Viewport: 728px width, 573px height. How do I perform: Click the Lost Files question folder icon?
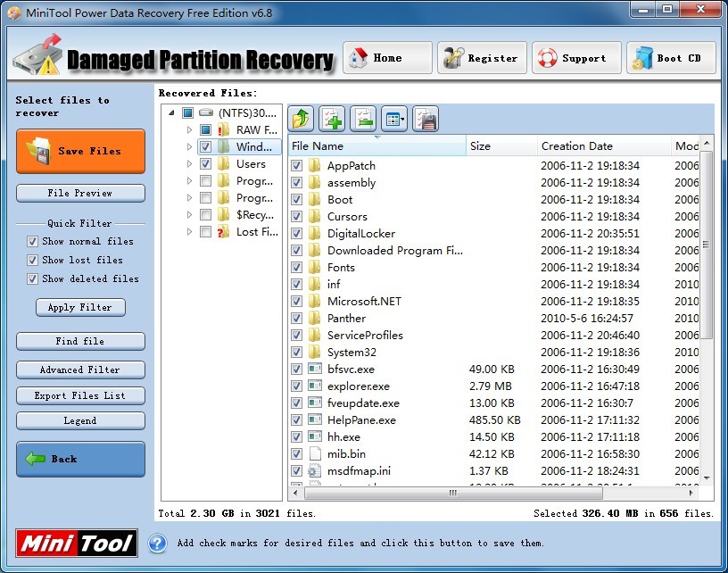[223, 231]
